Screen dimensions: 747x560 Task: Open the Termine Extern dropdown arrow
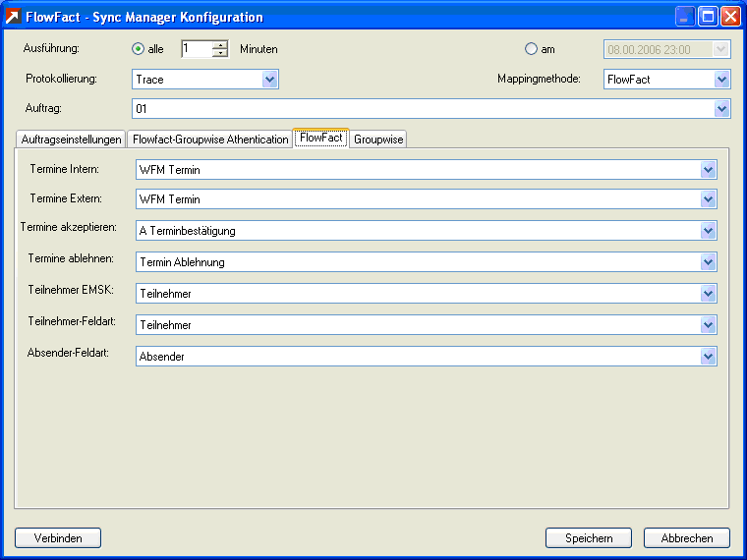click(x=708, y=199)
